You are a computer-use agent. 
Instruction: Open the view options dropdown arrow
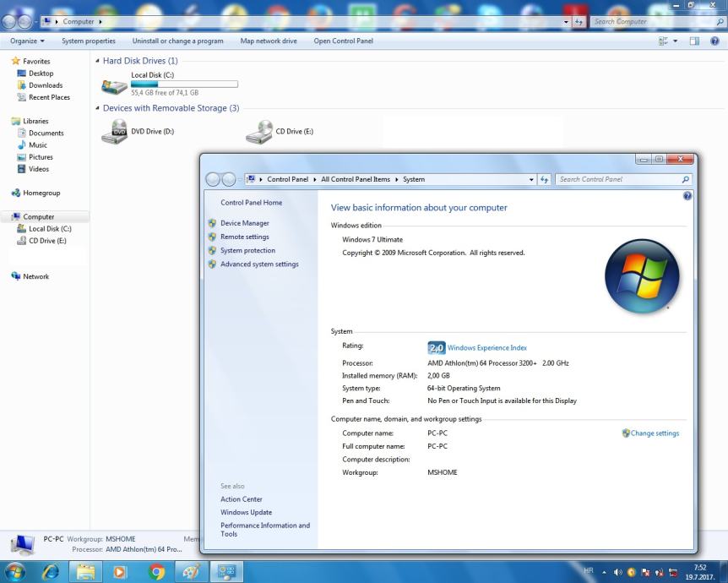675,41
